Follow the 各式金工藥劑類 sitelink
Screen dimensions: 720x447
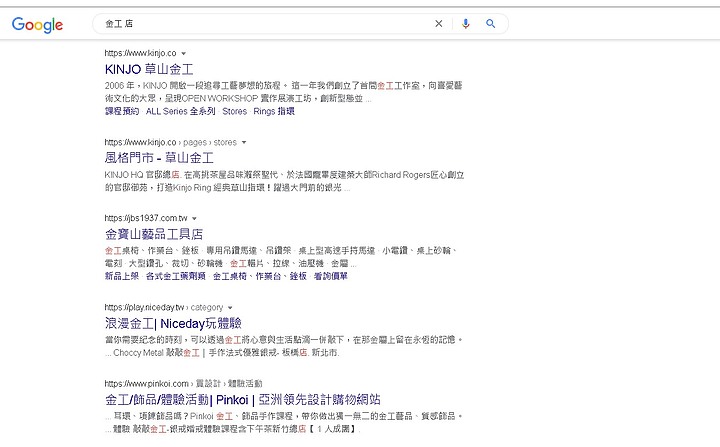click(176, 276)
